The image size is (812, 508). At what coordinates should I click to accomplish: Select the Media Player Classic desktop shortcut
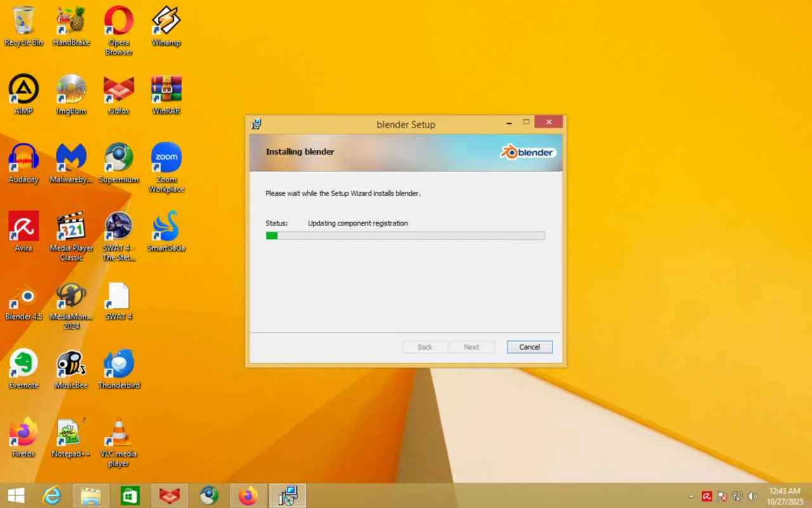click(71, 236)
